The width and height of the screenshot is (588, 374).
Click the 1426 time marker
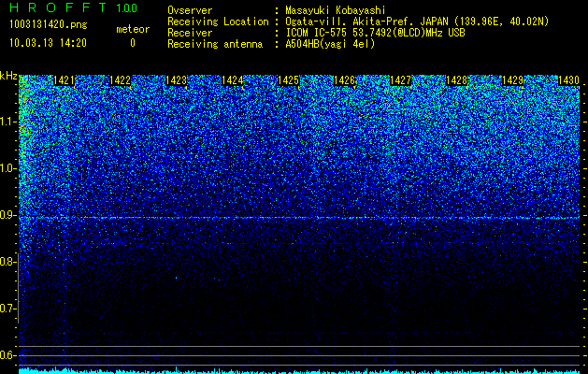tap(345, 80)
